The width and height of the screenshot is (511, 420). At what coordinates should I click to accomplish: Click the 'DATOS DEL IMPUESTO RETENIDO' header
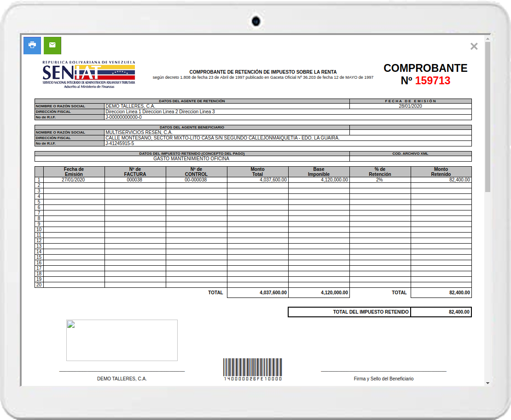[192, 154]
